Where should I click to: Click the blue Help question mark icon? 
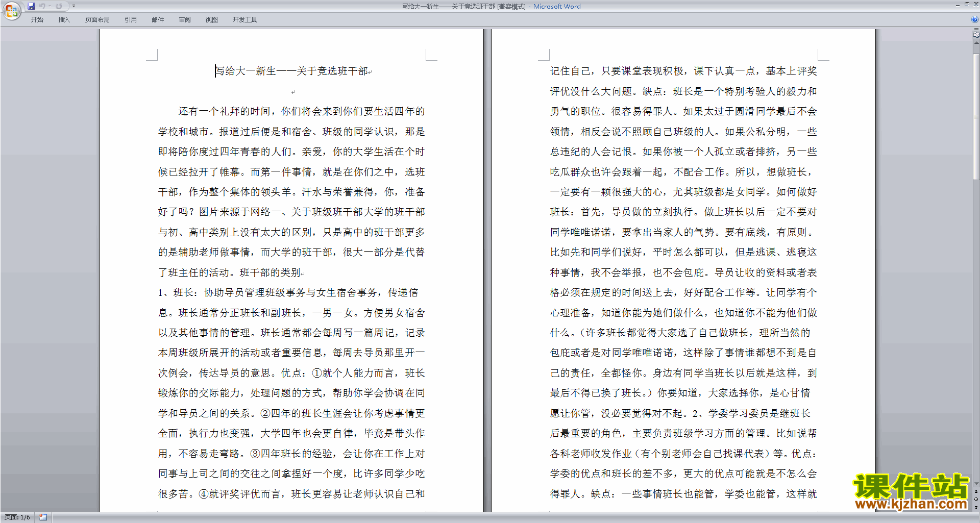974,20
